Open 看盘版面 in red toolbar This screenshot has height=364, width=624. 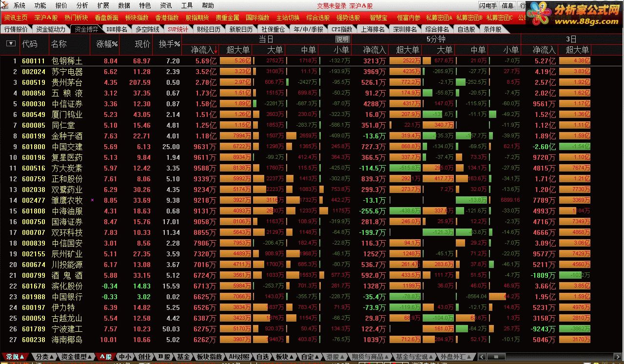[106, 18]
